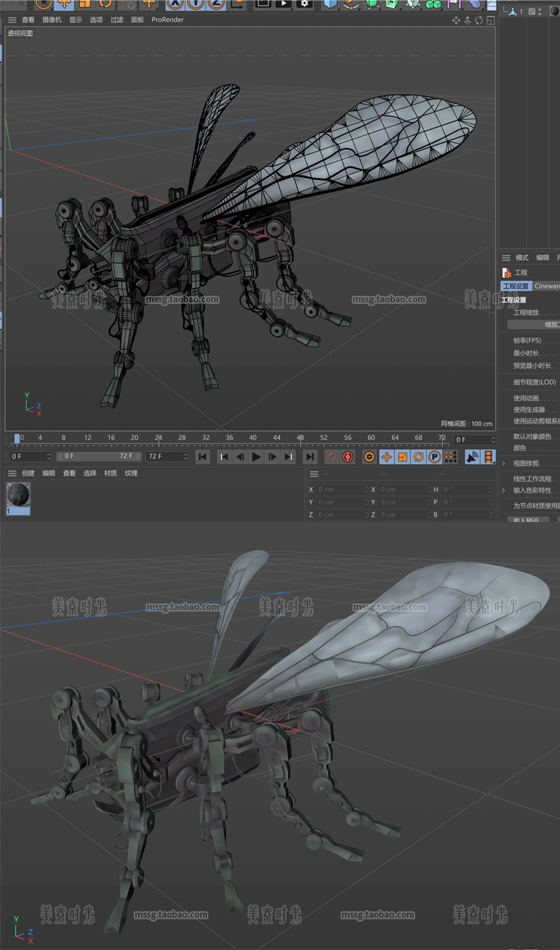The height and width of the screenshot is (950, 560).
Task: Click the rotation B field
Action: point(468,515)
